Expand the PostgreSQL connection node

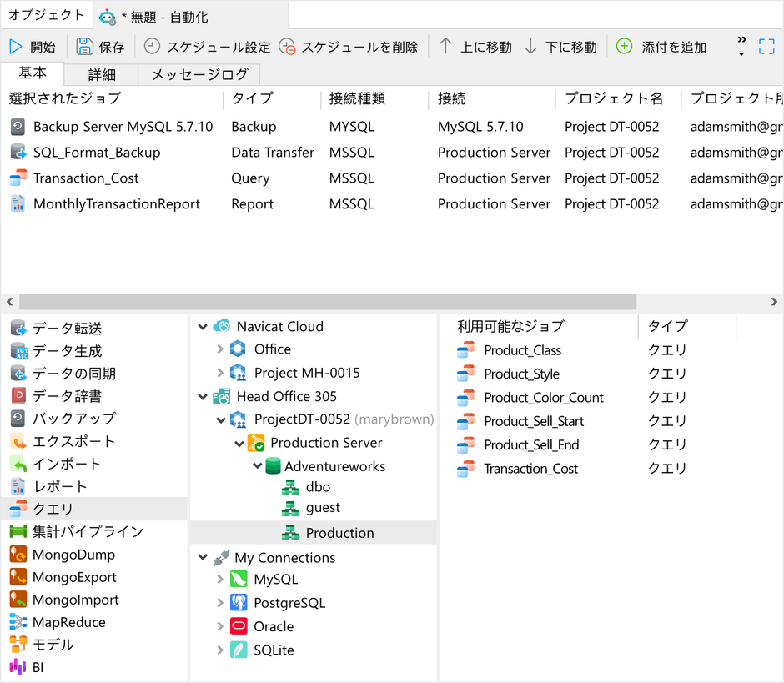pos(220,603)
